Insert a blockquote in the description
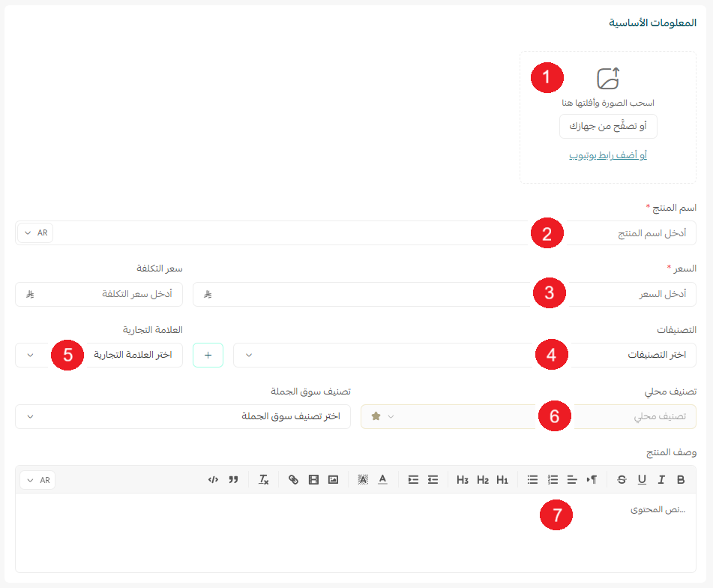713x588 pixels. tap(233, 478)
